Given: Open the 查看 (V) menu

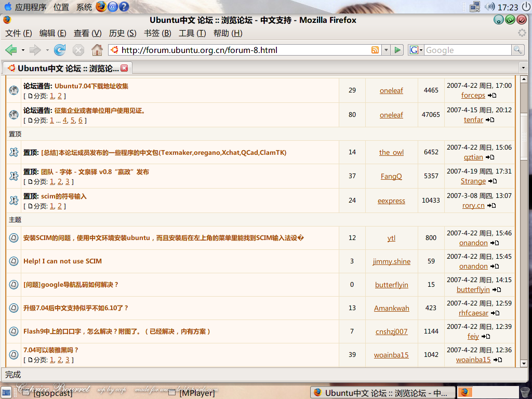Looking at the screenshot, I should coord(87,33).
